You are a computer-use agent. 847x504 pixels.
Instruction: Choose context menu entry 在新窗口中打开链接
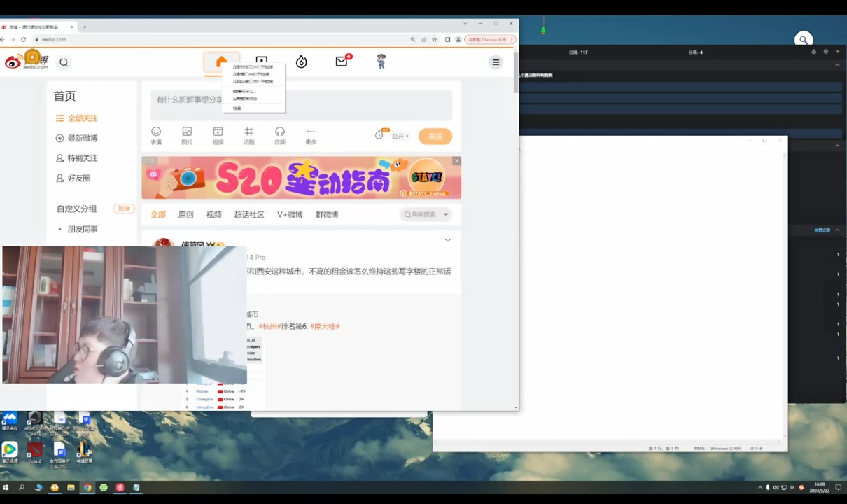click(x=253, y=74)
